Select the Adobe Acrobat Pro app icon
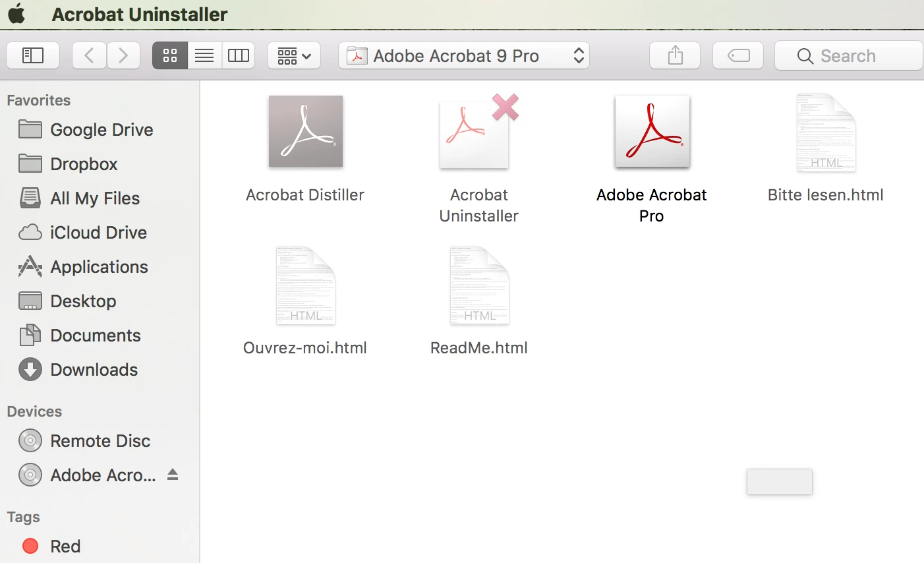Image resolution: width=924 pixels, height=563 pixels. (652, 131)
